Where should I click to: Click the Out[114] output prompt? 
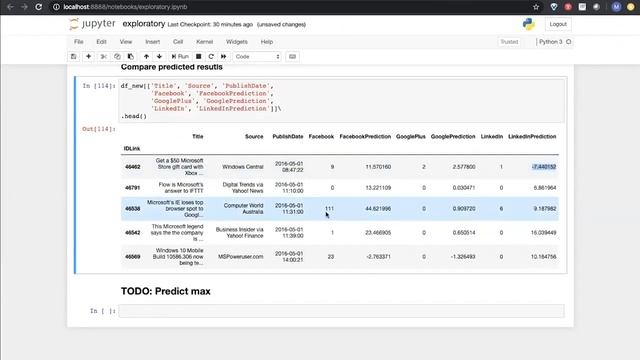click(99, 129)
